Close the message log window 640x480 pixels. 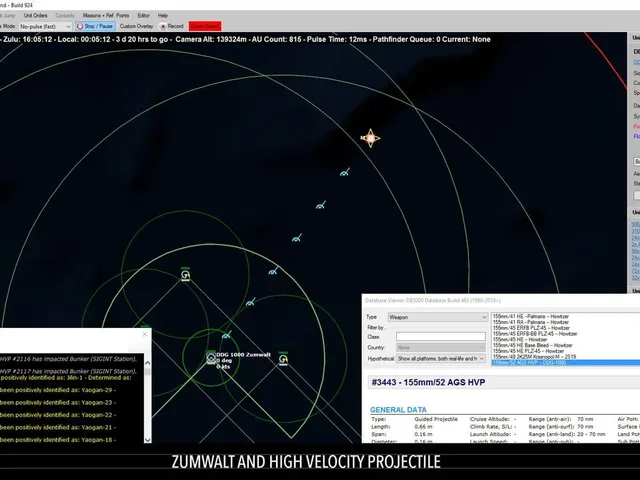[x=144, y=334]
